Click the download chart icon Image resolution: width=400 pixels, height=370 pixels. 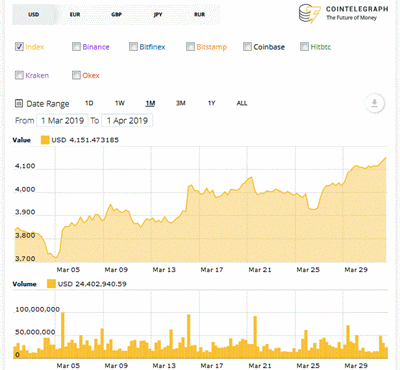point(375,103)
